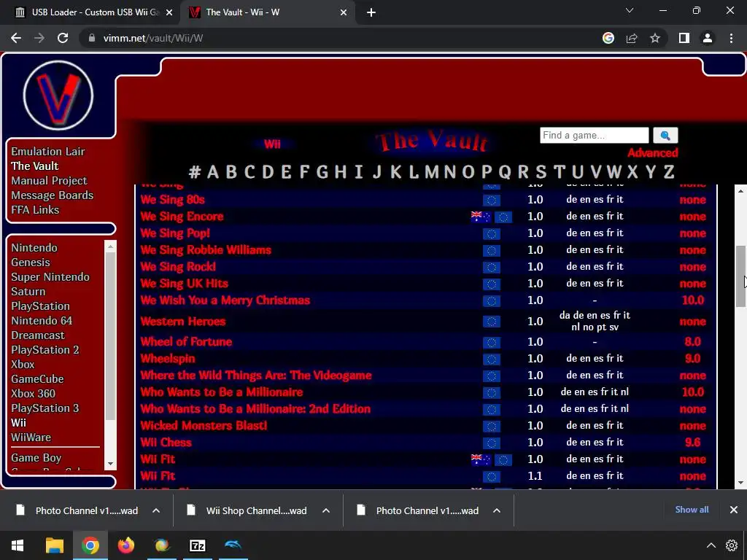Open Who Wants to Be a Millionaire: 2nd Edition
Image resolution: width=747 pixels, height=560 pixels.
[255, 409]
